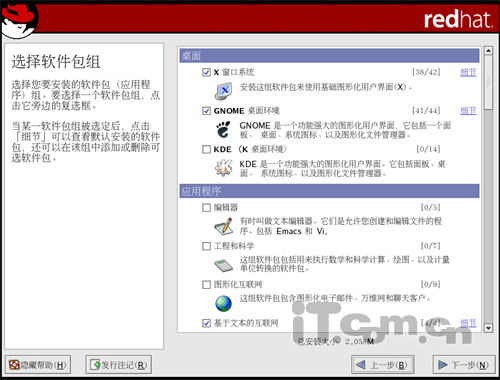Screen dimensions: 500x380
Task: Uncheck the GNOME 桌面环境 checkbox
Action: tap(206, 111)
